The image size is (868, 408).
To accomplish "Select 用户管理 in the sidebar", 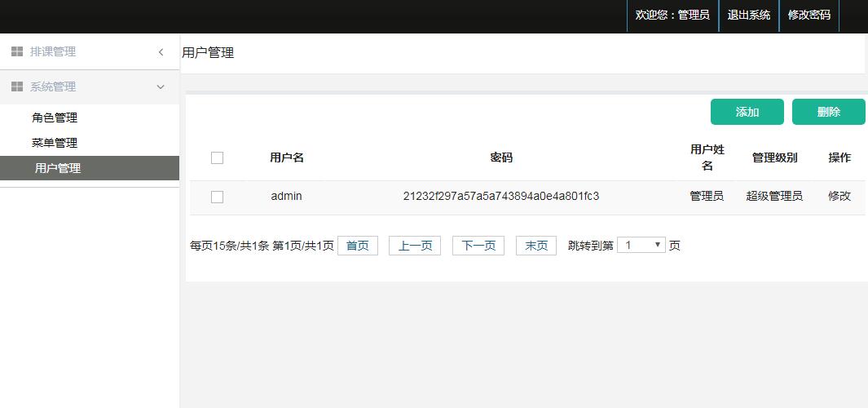I will point(90,168).
